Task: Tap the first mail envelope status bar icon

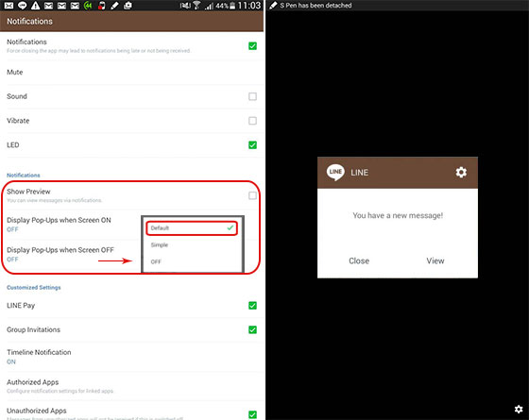Action: click(x=9, y=6)
